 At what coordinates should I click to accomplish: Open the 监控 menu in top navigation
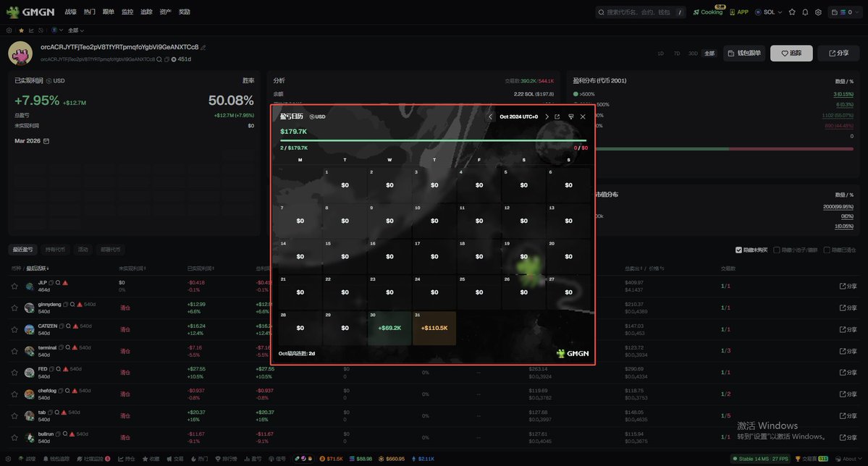click(x=127, y=12)
